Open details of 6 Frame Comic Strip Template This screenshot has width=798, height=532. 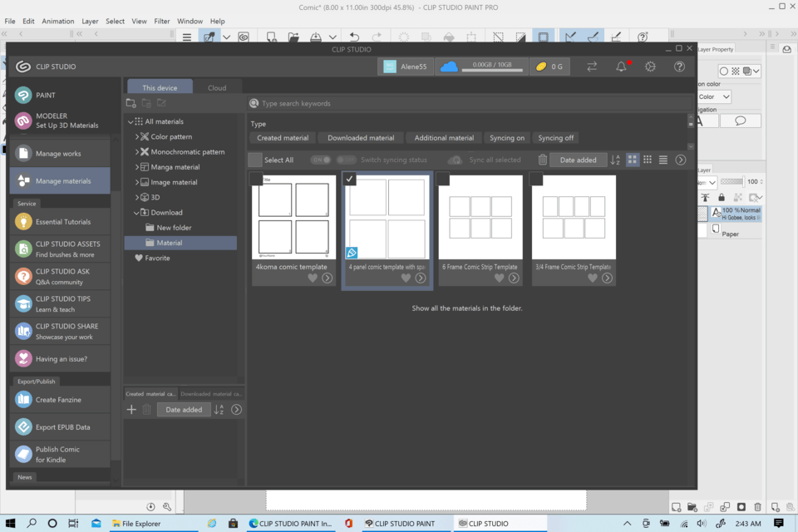[514, 278]
